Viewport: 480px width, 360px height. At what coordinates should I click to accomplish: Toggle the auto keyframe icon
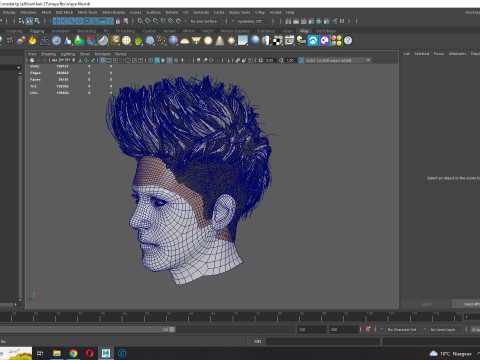(368, 329)
